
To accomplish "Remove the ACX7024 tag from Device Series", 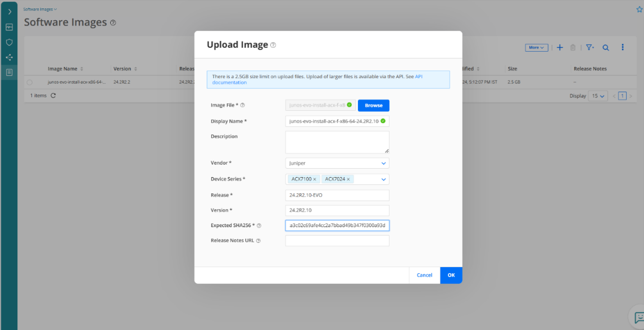I will coord(348,179).
